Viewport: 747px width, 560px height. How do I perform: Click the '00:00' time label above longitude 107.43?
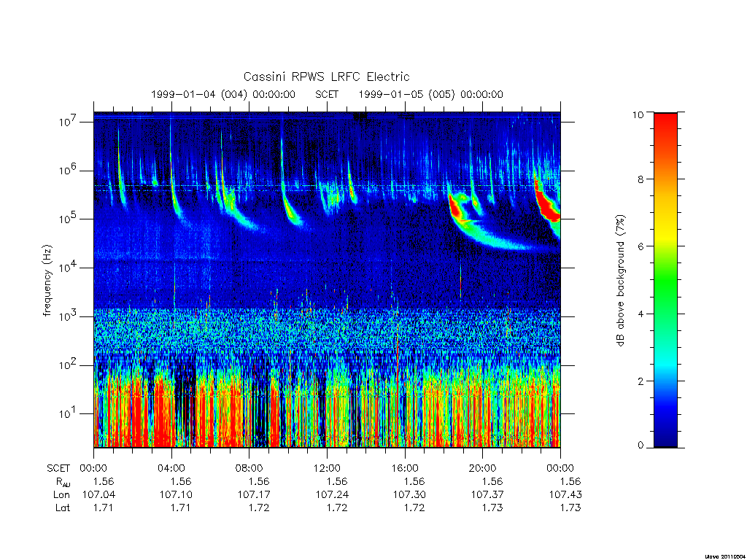[x=560, y=468]
